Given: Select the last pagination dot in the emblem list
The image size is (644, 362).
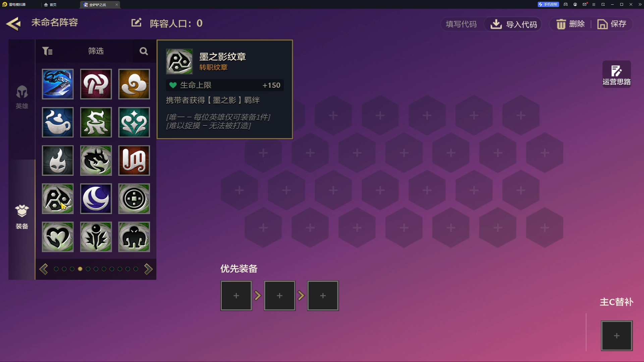Looking at the screenshot, I should [135, 269].
